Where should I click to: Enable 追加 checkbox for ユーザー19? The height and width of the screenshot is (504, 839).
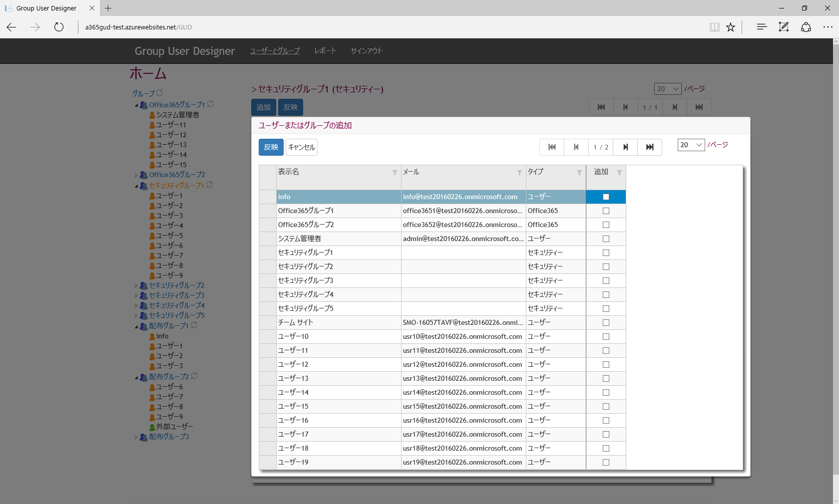click(x=606, y=463)
